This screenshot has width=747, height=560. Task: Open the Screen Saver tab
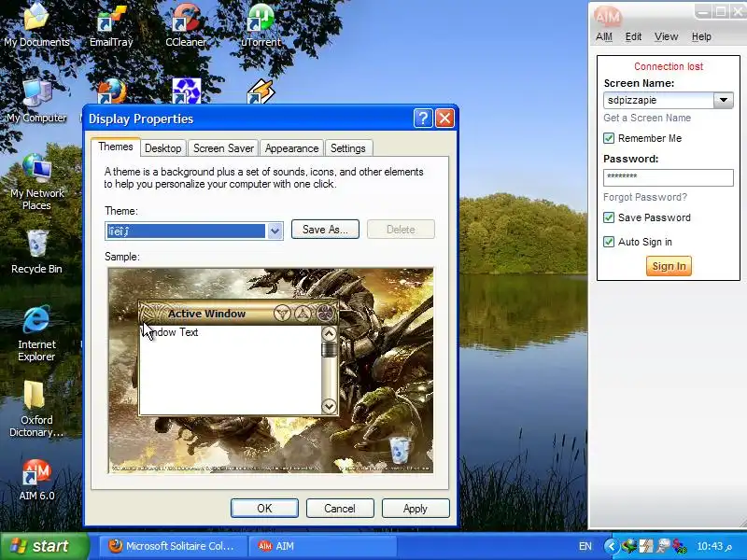pos(223,148)
